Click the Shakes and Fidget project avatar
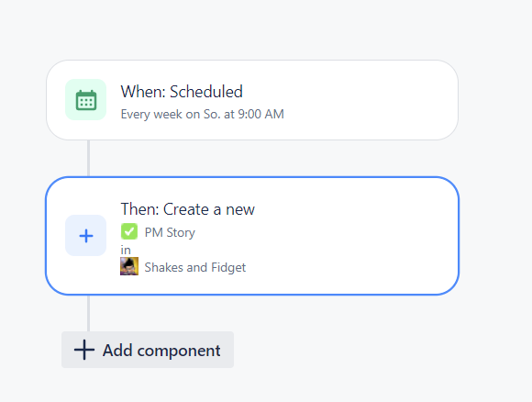Image resolution: width=532 pixels, height=402 pixels. (129, 266)
